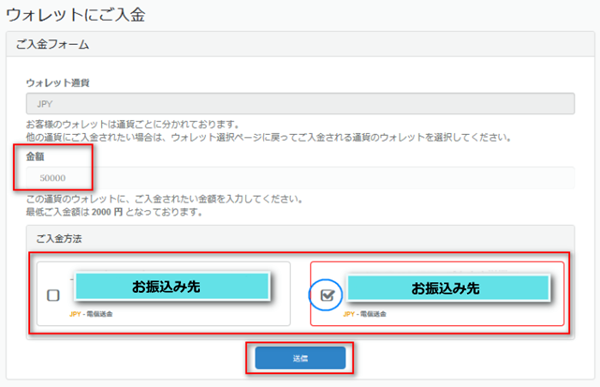Click the note about wallets split by currency
600x387 pixels.
(133, 124)
